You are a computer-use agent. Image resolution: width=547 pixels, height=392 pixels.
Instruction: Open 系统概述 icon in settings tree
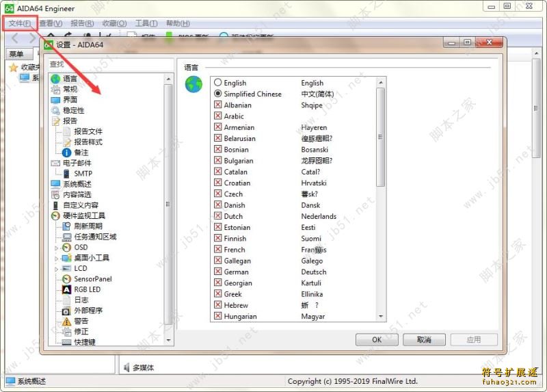56,184
